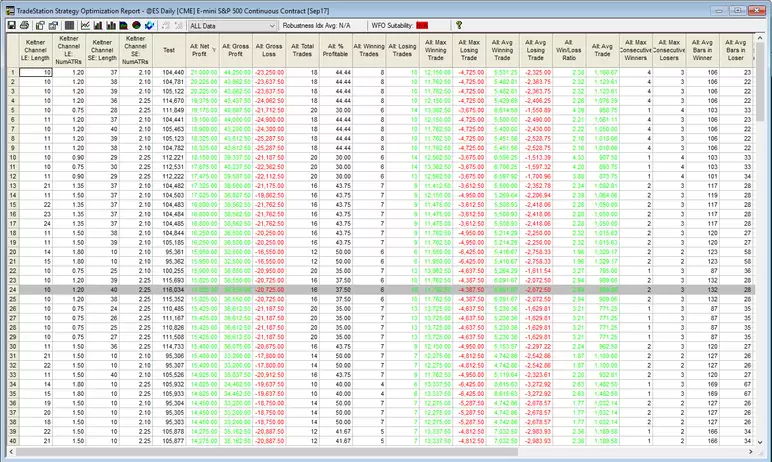Image resolution: width=772 pixels, height=462 pixels.
Task: Click the All: Winning Trades column header
Action: coord(369,50)
